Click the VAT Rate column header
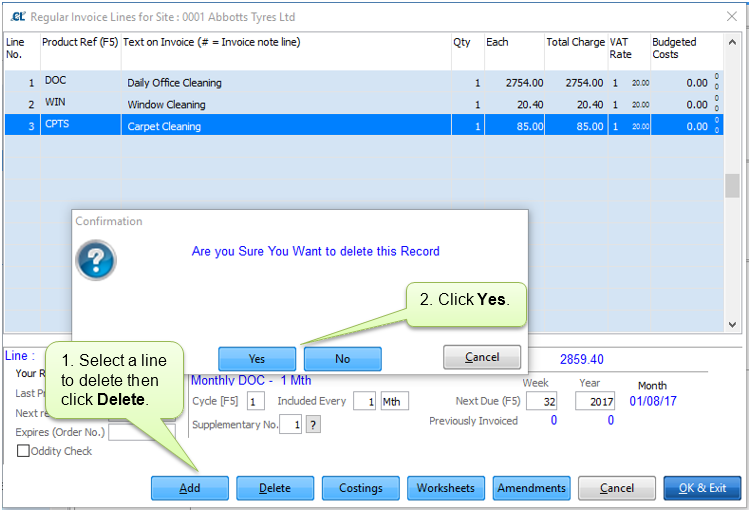The height and width of the screenshot is (514, 750). point(620,48)
